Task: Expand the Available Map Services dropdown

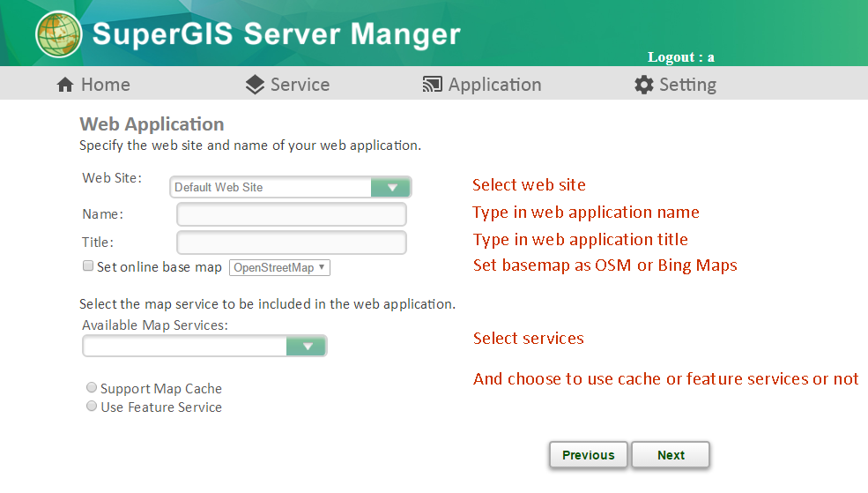Action: pyautogui.click(x=306, y=347)
